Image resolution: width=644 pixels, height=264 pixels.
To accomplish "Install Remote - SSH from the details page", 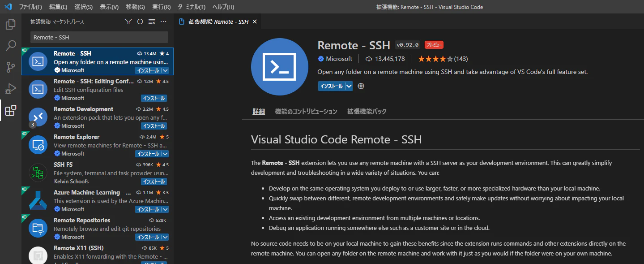I will tap(332, 86).
